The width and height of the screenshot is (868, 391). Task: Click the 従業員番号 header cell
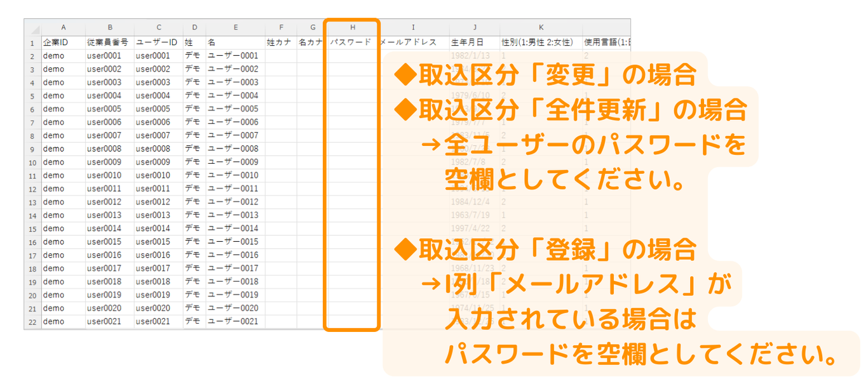(x=109, y=43)
